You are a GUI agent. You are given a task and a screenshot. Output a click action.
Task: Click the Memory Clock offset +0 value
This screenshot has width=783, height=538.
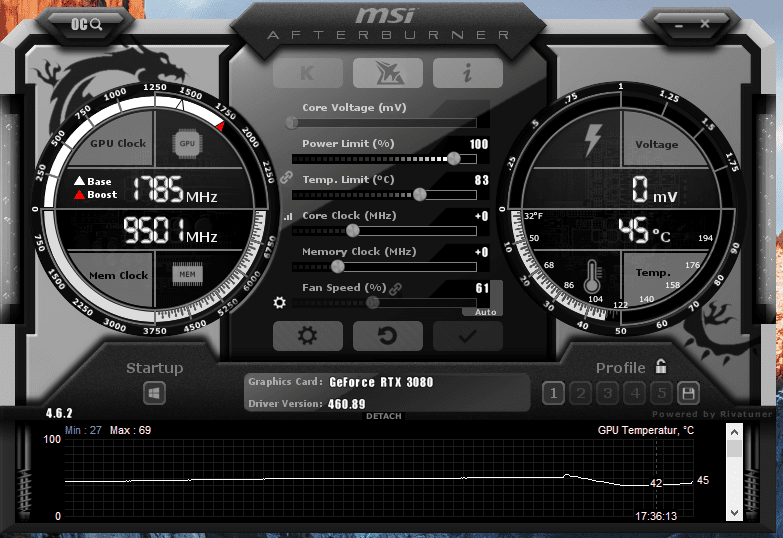click(481, 252)
